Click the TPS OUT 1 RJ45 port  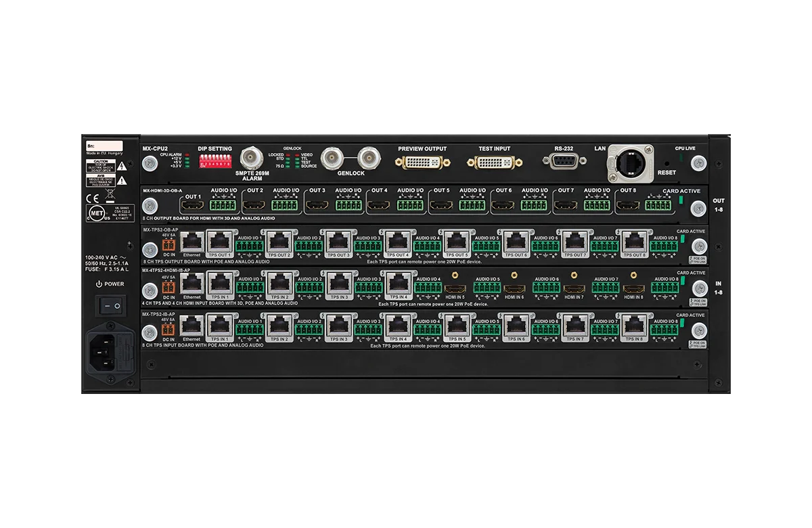219,243
